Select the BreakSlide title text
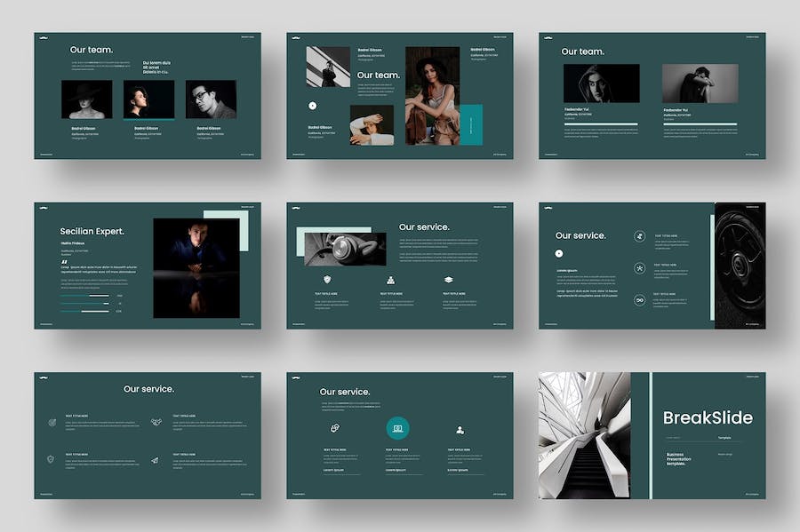This screenshot has width=800, height=532. 708,417
